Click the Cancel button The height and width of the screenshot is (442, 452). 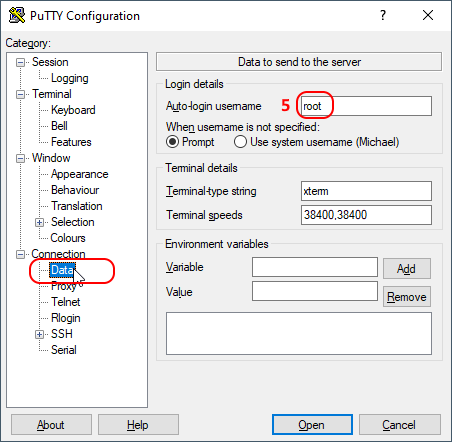[x=399, y=425]
